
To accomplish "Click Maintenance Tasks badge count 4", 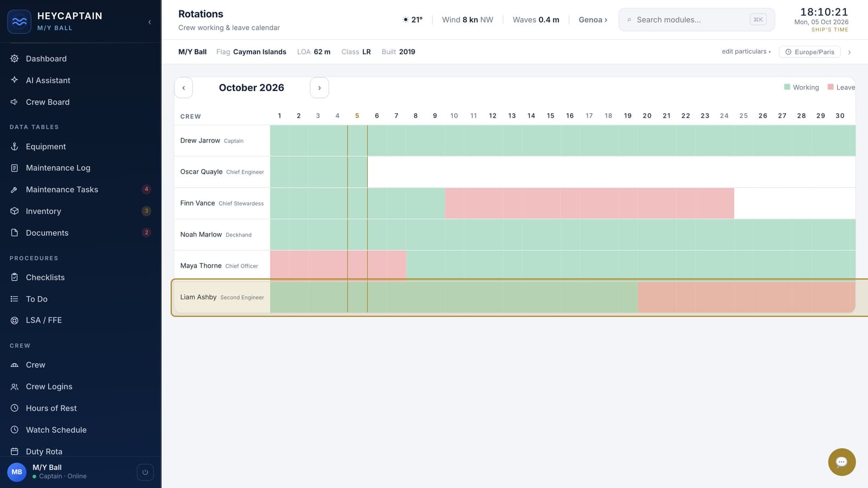I will (146, 189).
